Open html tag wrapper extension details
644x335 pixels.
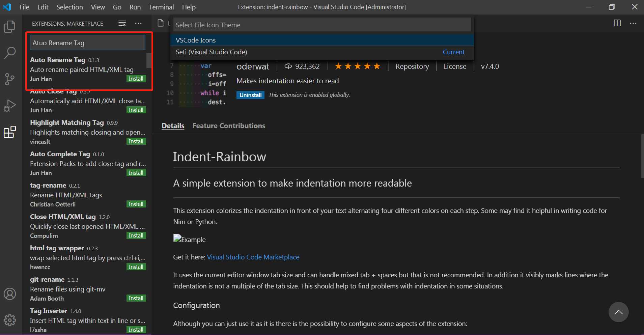(x=86, y=257)
